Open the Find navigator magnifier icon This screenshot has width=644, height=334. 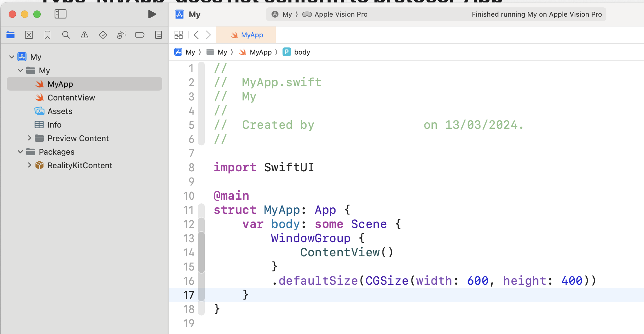(x=66, y=35)
